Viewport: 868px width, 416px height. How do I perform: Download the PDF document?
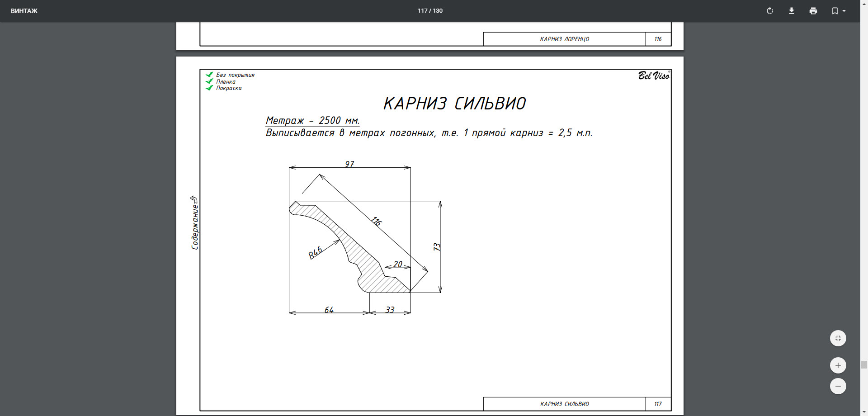792,11
